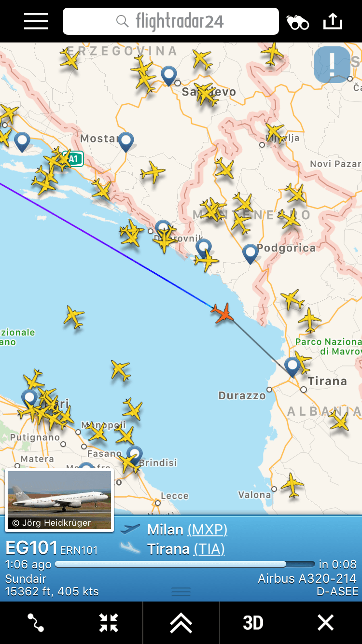Click the flightradar24 search field

171,22
